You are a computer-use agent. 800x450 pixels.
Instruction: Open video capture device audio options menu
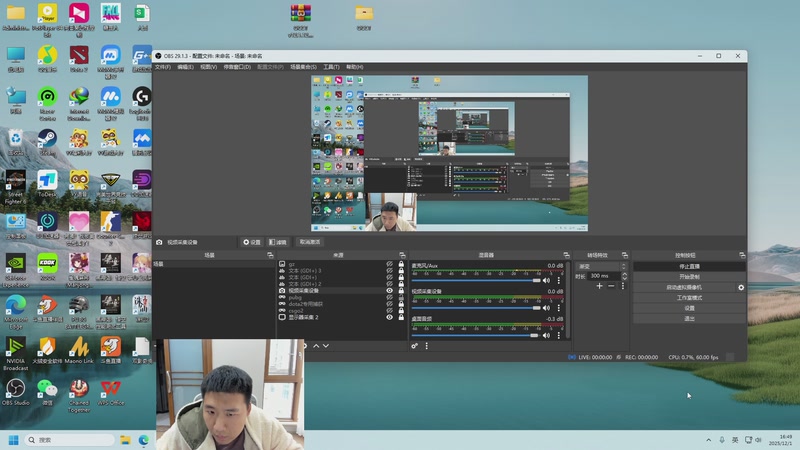click(x=559, y=308)
